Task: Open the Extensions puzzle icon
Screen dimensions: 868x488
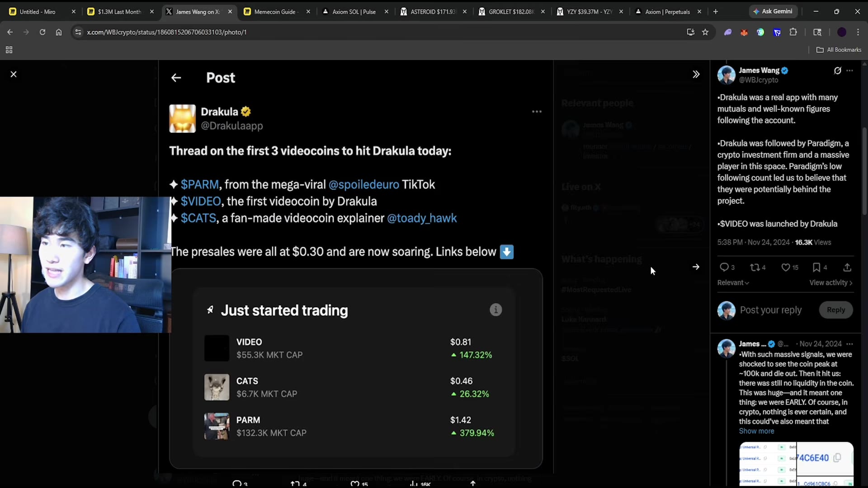Action: pos(793,32)
